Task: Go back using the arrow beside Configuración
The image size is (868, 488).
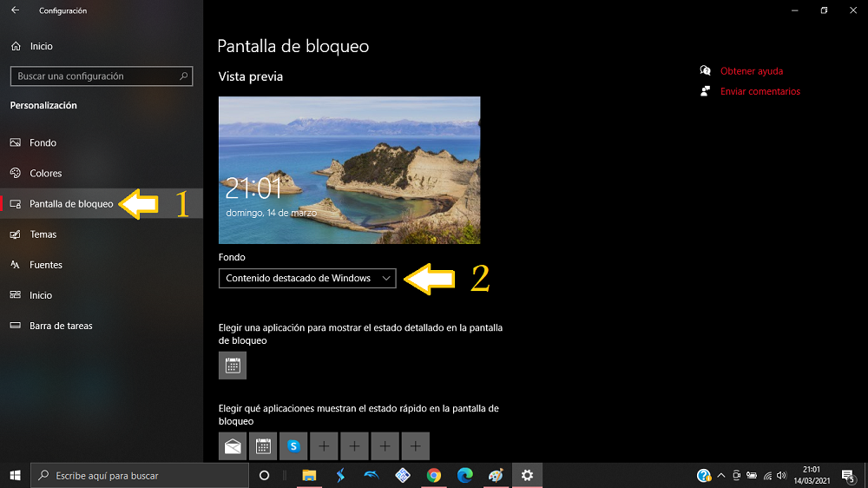Action: pos(15,10)
